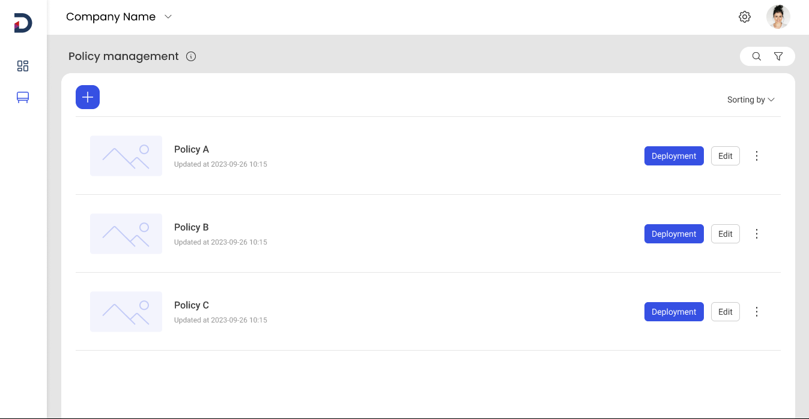This screenshot has width=809, height=419.
Task: Open more options for Policy C
Action: tap(756, 312)
